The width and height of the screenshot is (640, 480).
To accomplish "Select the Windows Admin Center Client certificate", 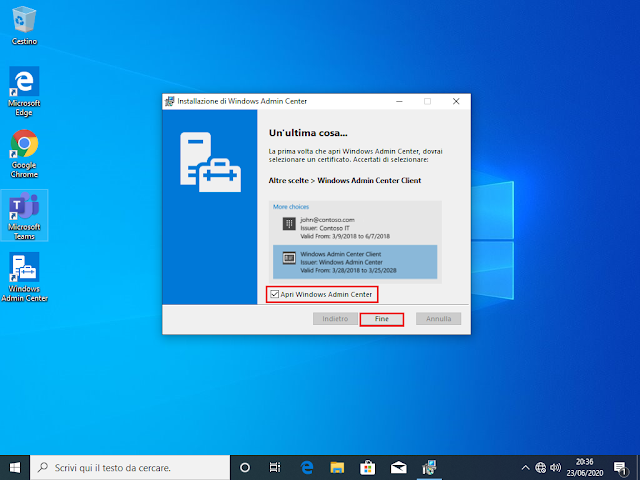I will [x=355, y=262].
